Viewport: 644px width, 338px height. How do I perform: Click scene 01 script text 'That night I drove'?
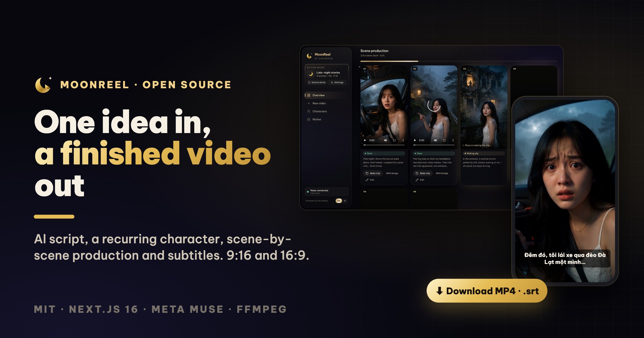(383, 162)
